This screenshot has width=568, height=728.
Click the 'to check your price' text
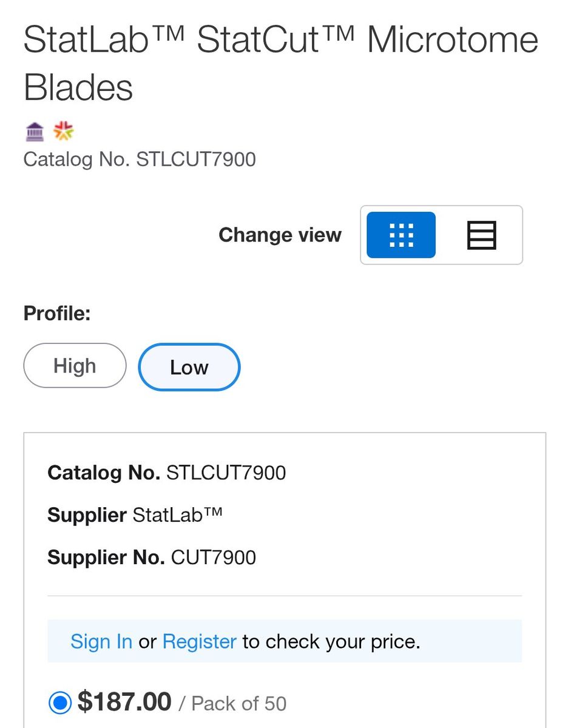point(331,641)
